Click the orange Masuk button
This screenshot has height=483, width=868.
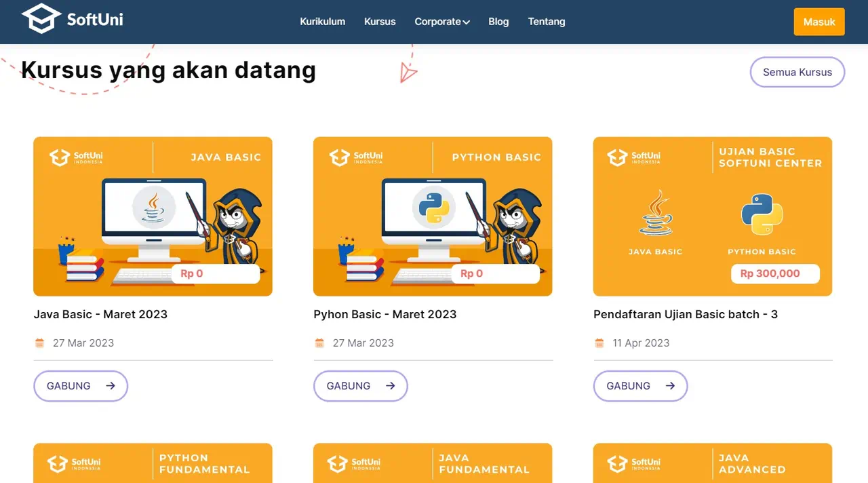coord(819,22)
